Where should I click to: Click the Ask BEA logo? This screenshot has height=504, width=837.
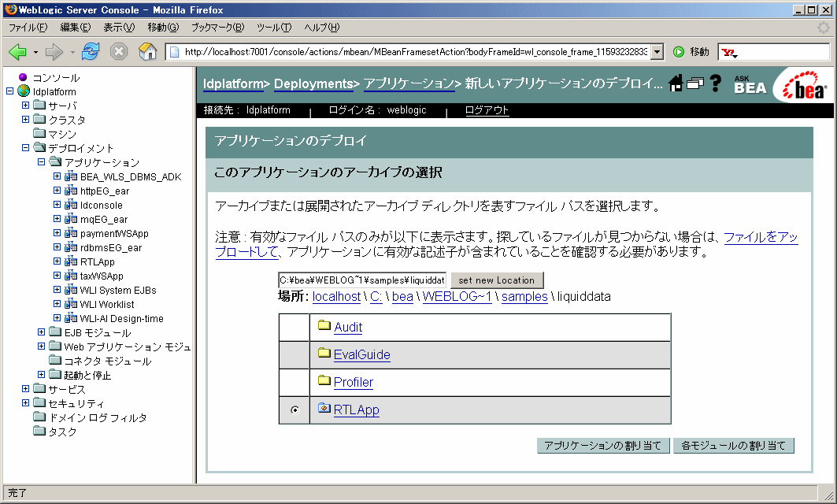[x=750, y=85]
